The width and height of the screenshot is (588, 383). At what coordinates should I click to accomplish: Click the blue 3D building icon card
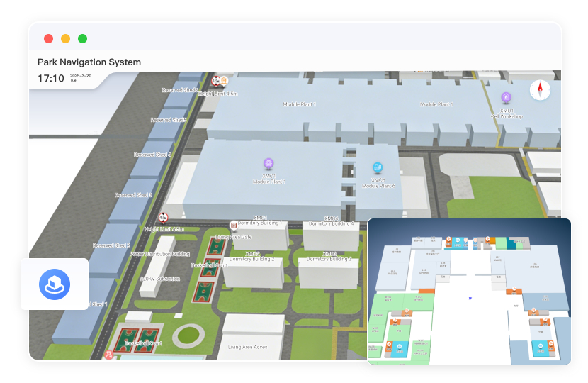[54, 284]
